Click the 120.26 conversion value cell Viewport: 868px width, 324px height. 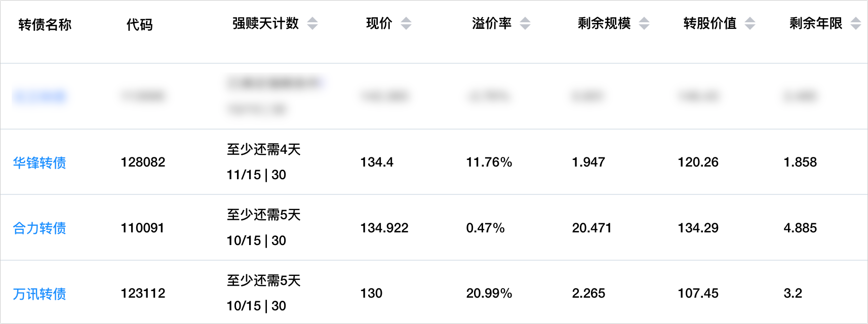coord(698,162)
